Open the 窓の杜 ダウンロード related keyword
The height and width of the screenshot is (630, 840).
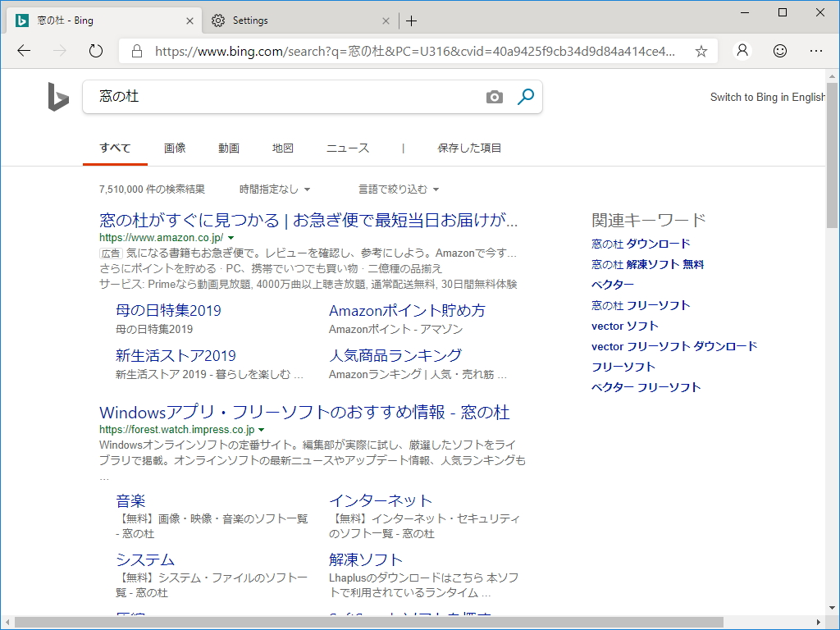(640, 244)
